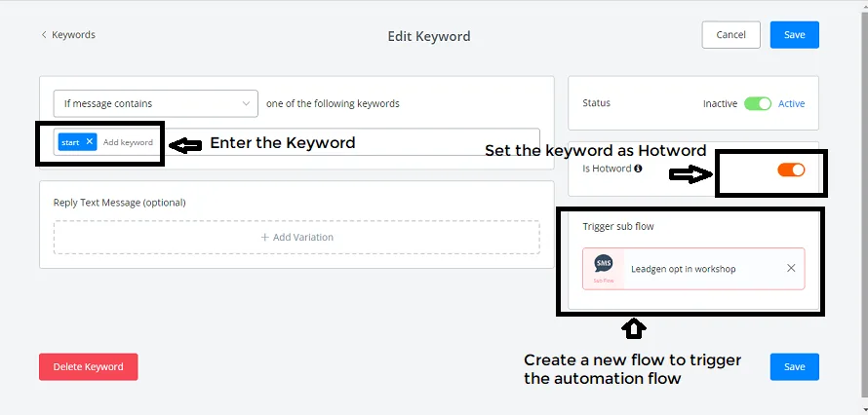Screen dimensions: 868x415
Task: Open the 'If message contains' dropdown
Action: (x=155, y=103)
